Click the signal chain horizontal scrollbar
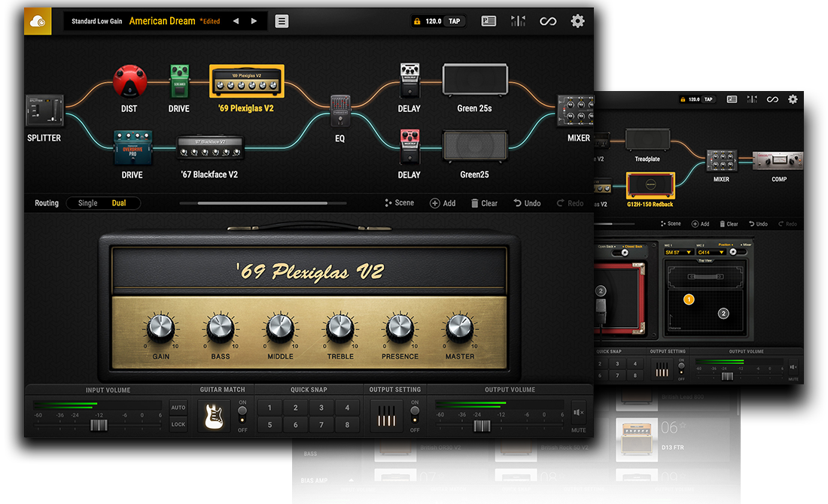This screenshot has width=828, height=504. (x=263, y=203)
